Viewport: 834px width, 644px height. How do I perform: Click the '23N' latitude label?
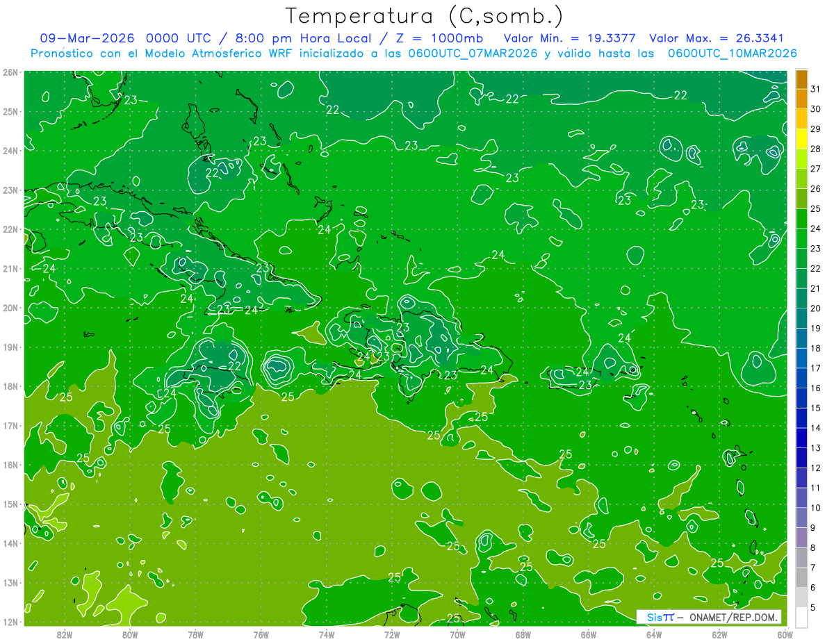(x=10, y=190)
